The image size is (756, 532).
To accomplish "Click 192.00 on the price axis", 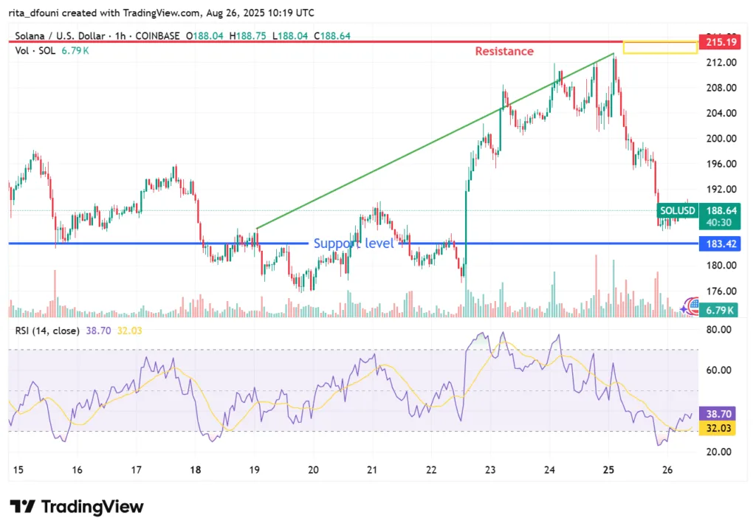I will coord(721,190).
